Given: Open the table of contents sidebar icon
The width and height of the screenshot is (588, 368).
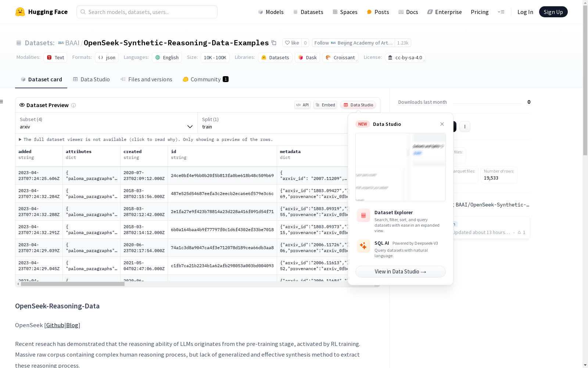Looking at the screenshot, I should tap(2, 102).
